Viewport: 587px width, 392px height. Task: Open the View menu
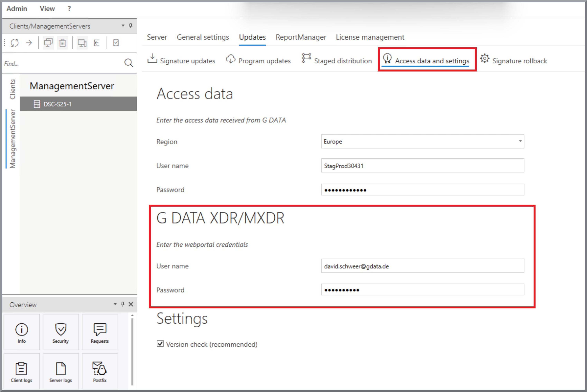47,8
